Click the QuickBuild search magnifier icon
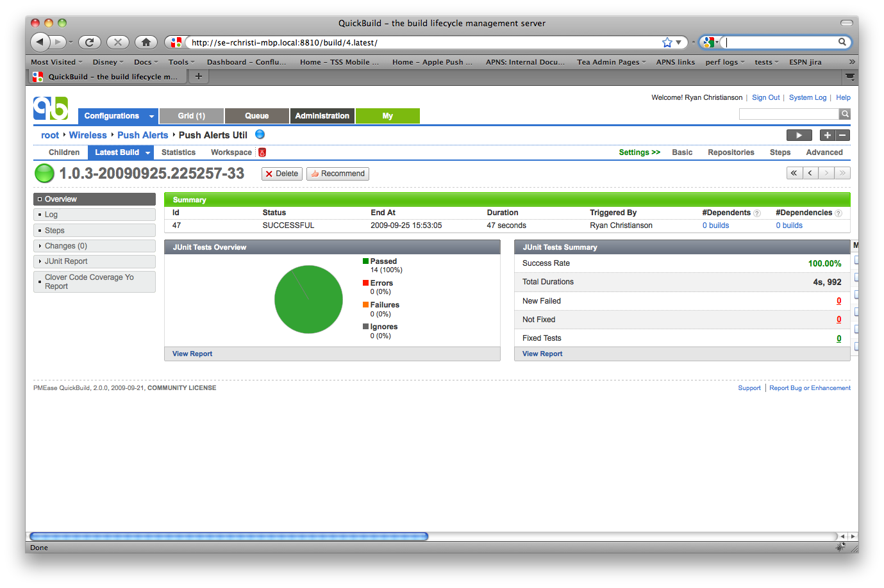 [845, 114]
